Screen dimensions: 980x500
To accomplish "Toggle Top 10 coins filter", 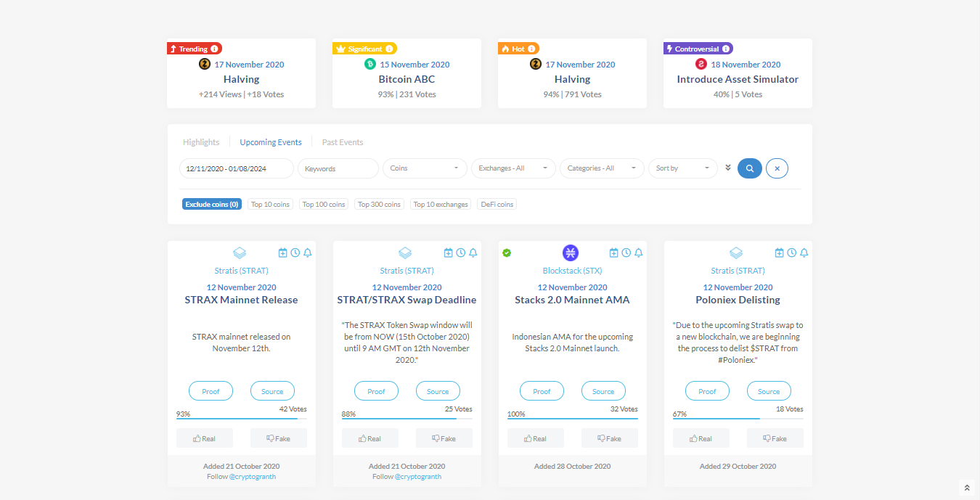I will tap(270, 204).
